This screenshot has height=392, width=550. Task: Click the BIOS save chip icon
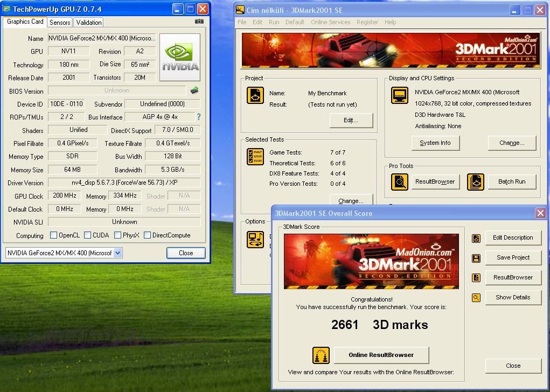tap(194, 90)
